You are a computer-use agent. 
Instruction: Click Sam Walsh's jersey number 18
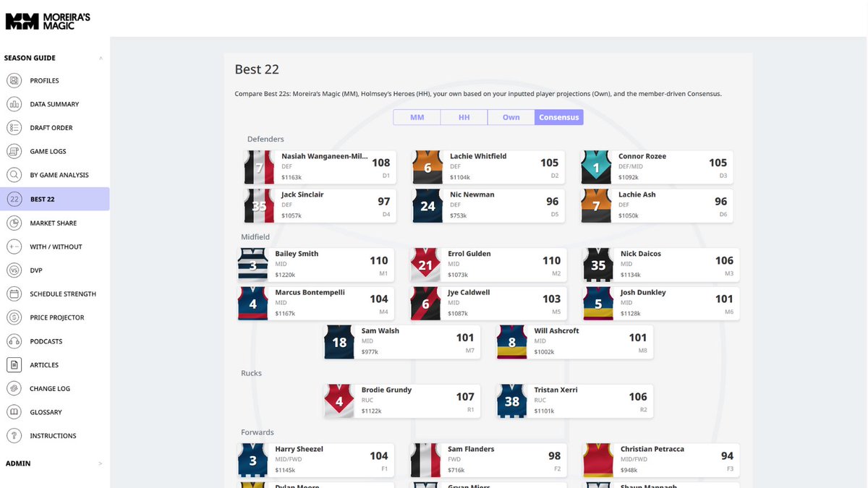[x=339, y=343]
